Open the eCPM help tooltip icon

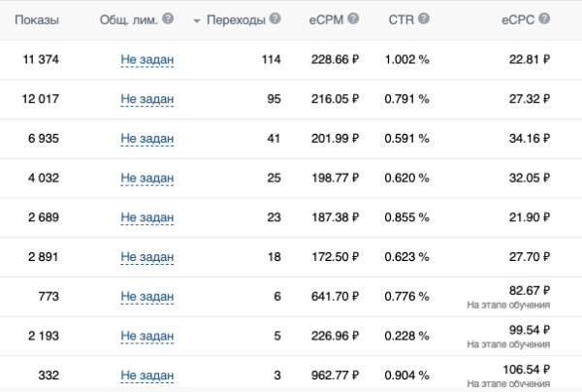click(x=353, y=19)
